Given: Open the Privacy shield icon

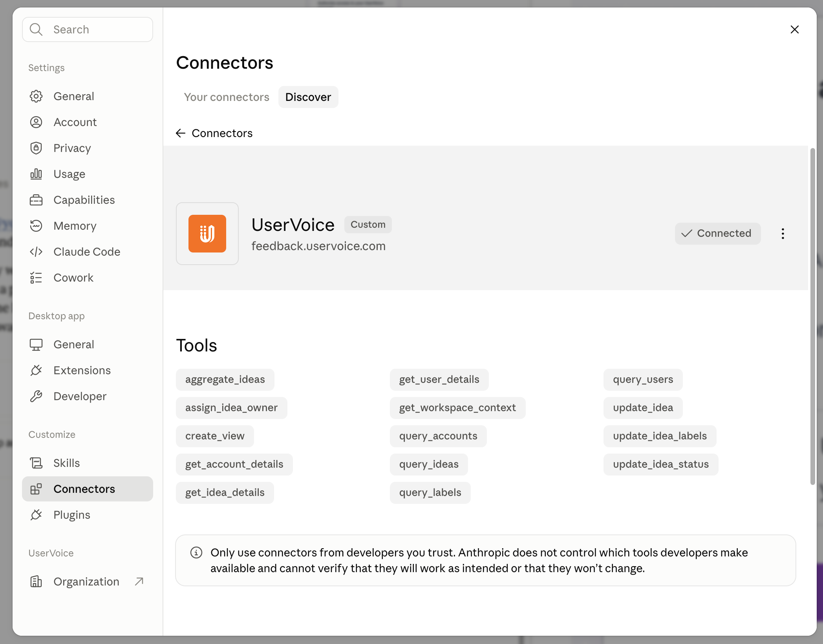Looking at the screenshot, I should 36,148.
